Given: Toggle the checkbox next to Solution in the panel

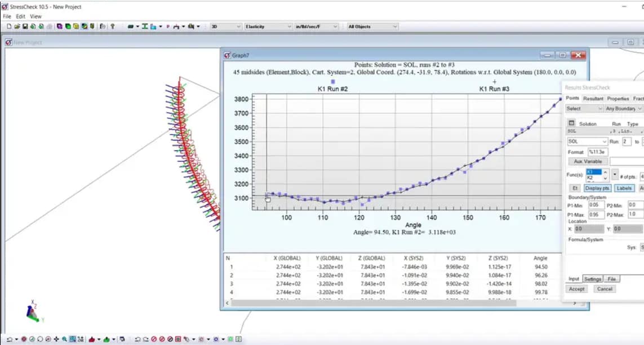Looking at the screenshot, I should point(570,123).
